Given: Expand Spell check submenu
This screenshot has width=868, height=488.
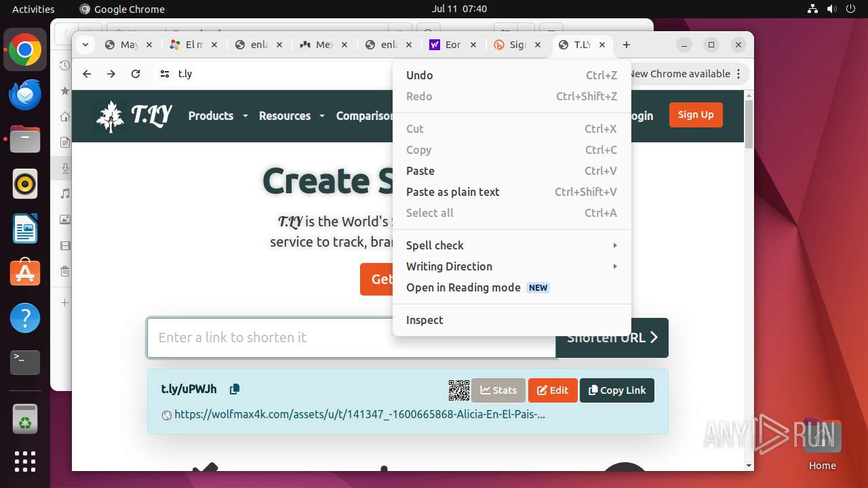Looking at the screenshot, I should point(512,245).
